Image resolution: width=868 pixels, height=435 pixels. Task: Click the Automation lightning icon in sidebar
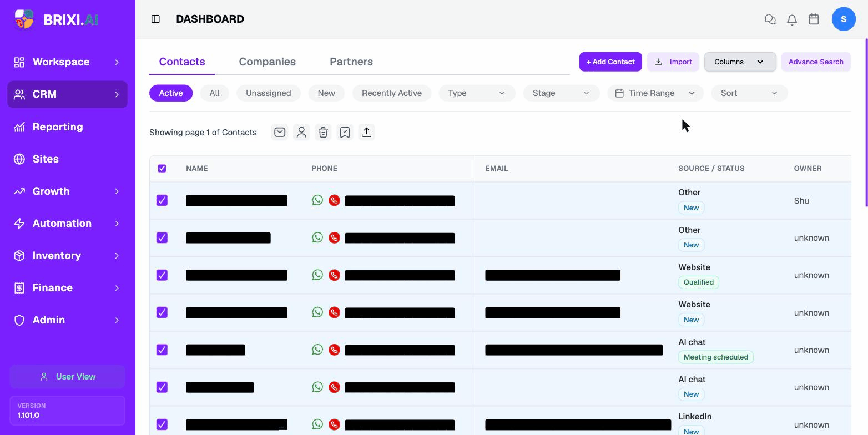click(19, 224)
